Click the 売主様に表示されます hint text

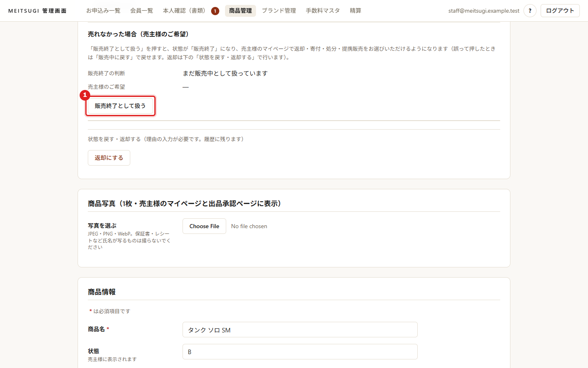(112, 359)
